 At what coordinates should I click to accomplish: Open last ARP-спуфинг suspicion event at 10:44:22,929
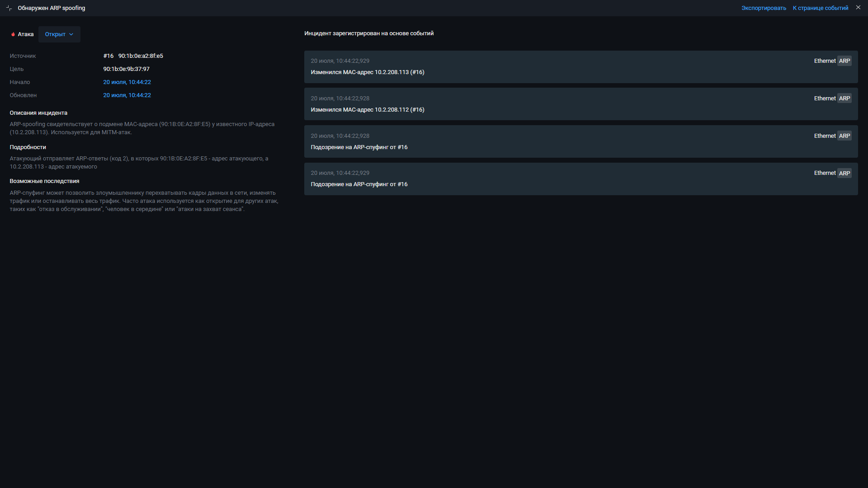click(x=359, y=184)
